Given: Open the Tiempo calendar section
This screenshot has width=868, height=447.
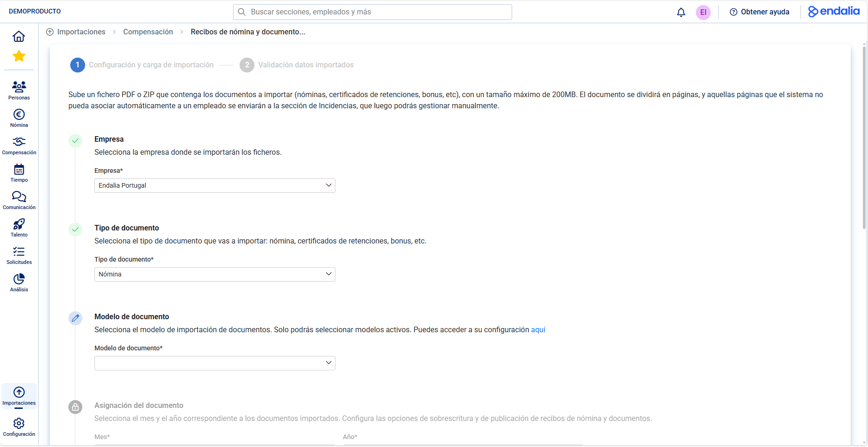Looking at the screenshot, I should (19, 173).
